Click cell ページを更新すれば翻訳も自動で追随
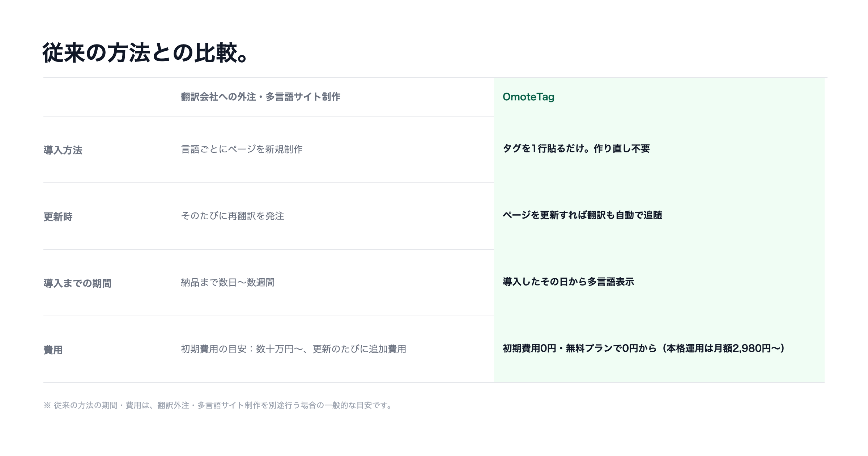868x456 pixels. click(582, 215)
